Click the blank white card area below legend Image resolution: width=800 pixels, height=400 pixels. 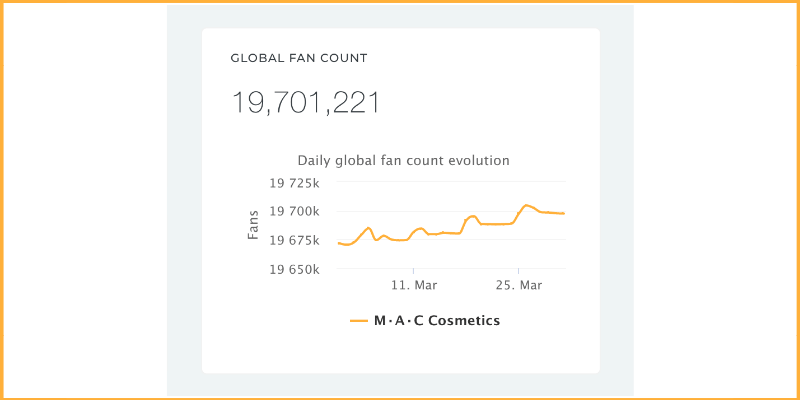(401, 351)
